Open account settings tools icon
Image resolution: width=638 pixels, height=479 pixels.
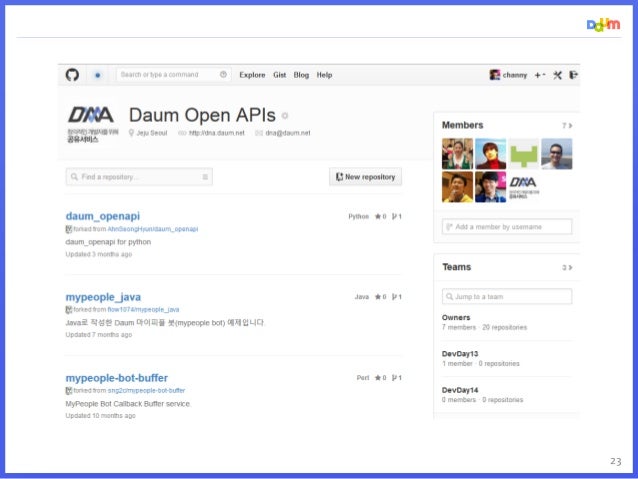pos(557,75)
